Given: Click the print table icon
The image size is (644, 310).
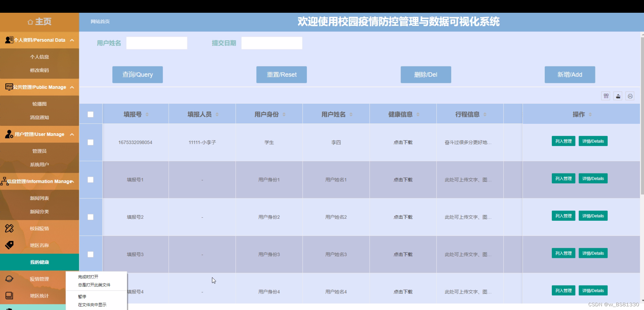Looking at the screenshot, I should click(x=630, y=96).
